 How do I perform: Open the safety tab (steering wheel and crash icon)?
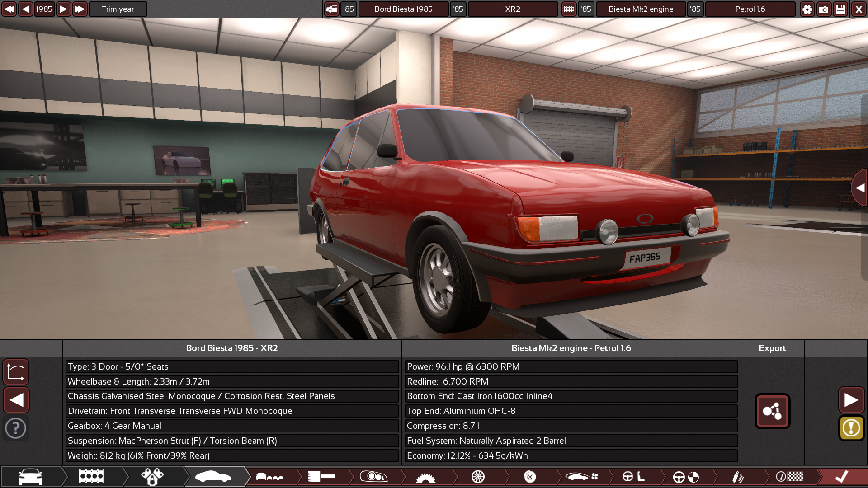[x=686, y=477]
